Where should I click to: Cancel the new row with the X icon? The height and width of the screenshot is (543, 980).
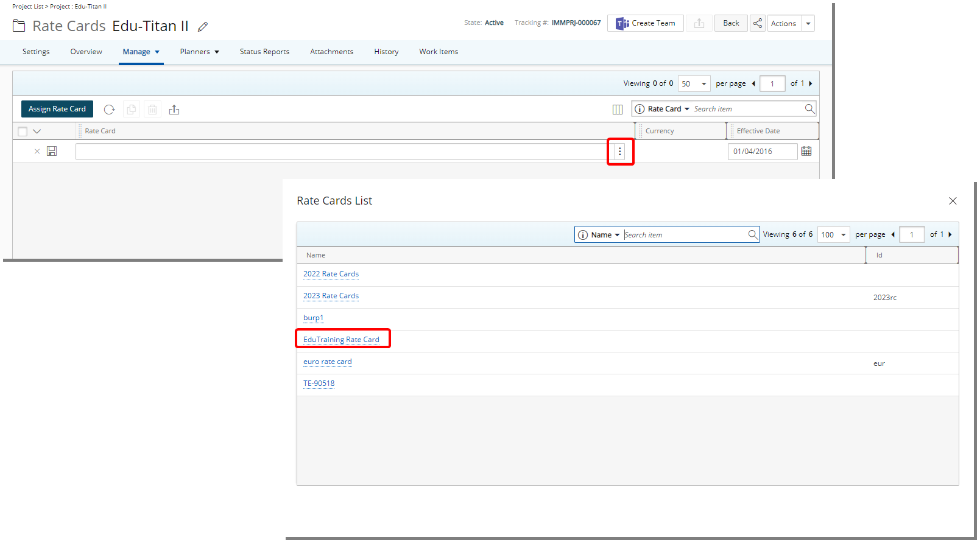tap(37, 152)
